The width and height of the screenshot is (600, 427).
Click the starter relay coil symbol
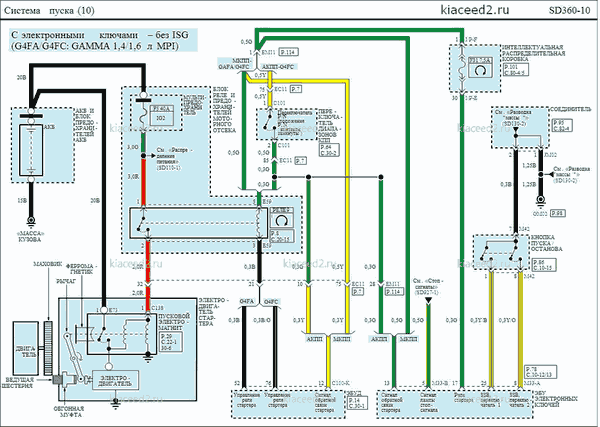[259, 223]
